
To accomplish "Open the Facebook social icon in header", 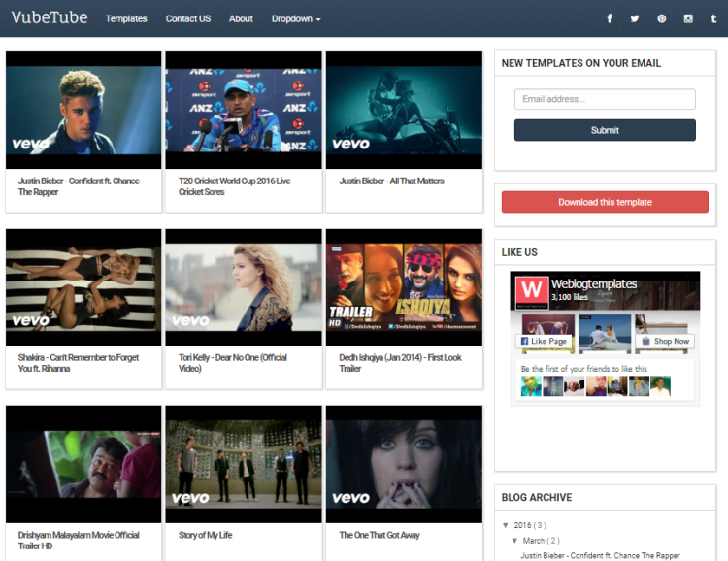I will (x=610, y=18).
